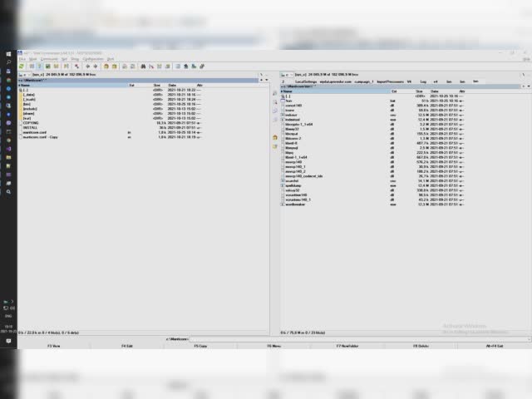
Task: Switch to the LocalSettings tab in the right panel
Action: click(306, 81)
